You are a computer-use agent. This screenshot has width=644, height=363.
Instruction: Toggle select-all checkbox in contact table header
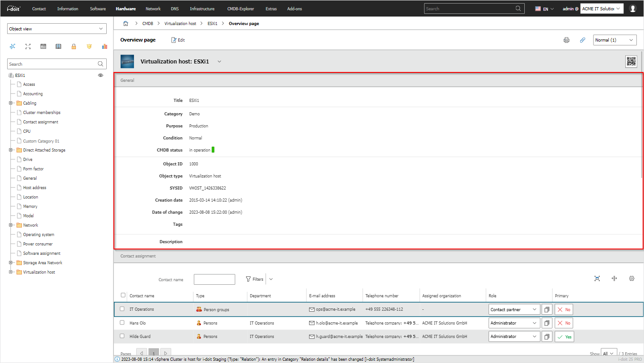pyautogui.click(x=123, y=295)
